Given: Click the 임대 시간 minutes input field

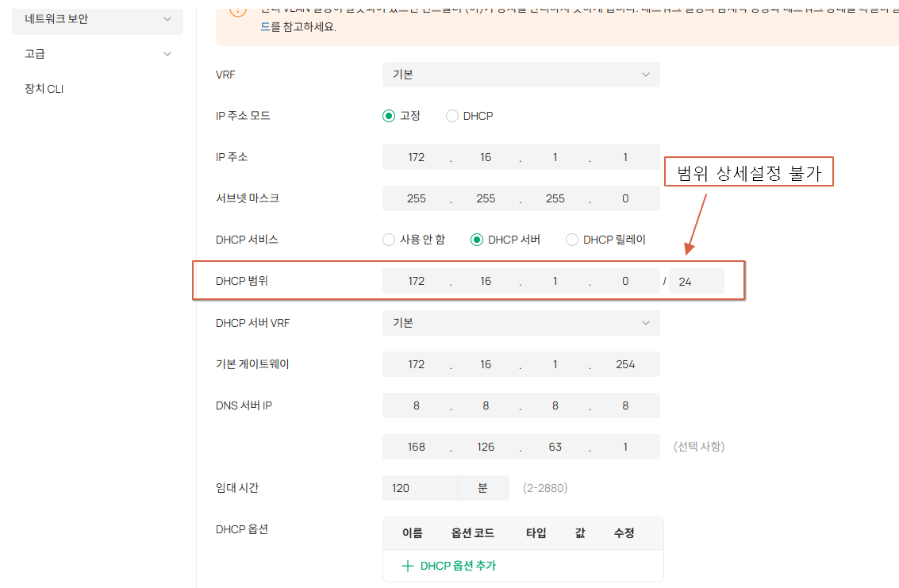Looking at the screenshot, I should [420, 488].
